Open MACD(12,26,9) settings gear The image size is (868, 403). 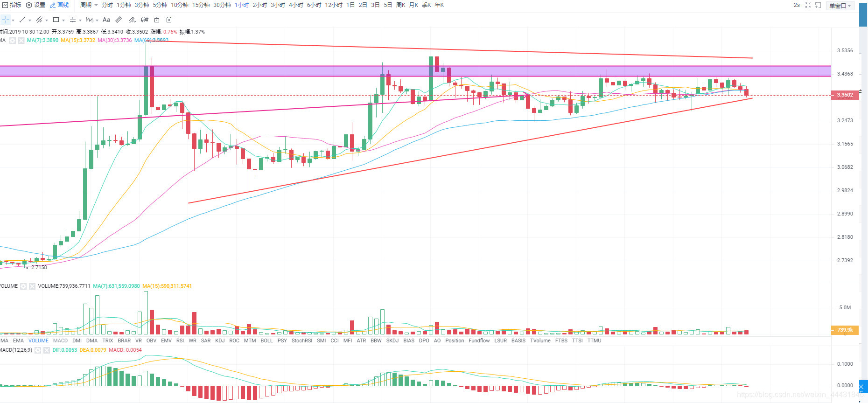click(38, 350)
